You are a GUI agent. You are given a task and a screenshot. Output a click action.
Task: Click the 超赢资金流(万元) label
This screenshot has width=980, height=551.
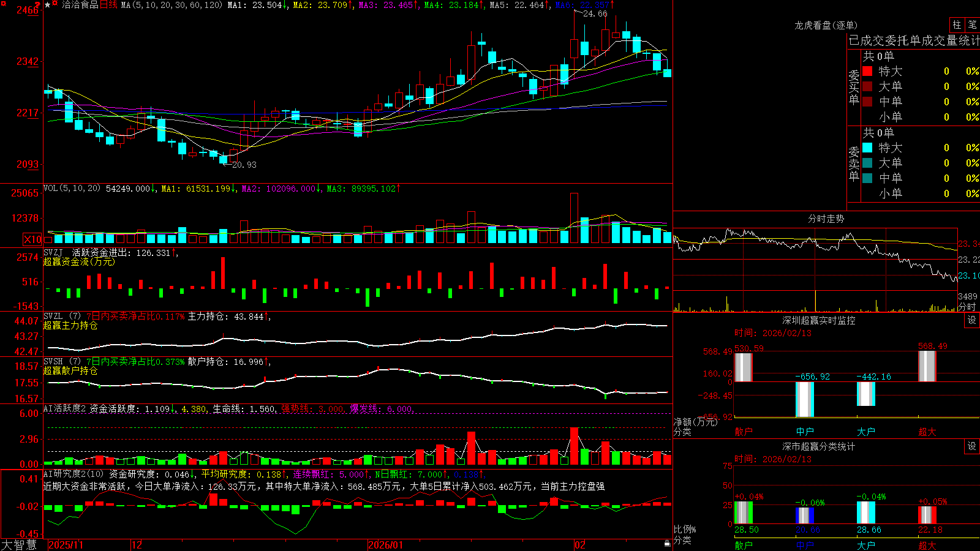(x=79, y=261)
